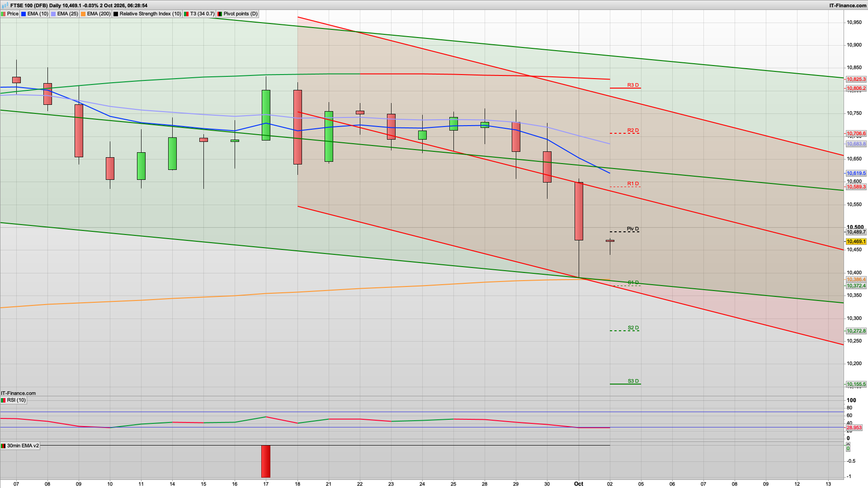Click date 17 on the time axis
868x488 pixels.
(266, 484)
